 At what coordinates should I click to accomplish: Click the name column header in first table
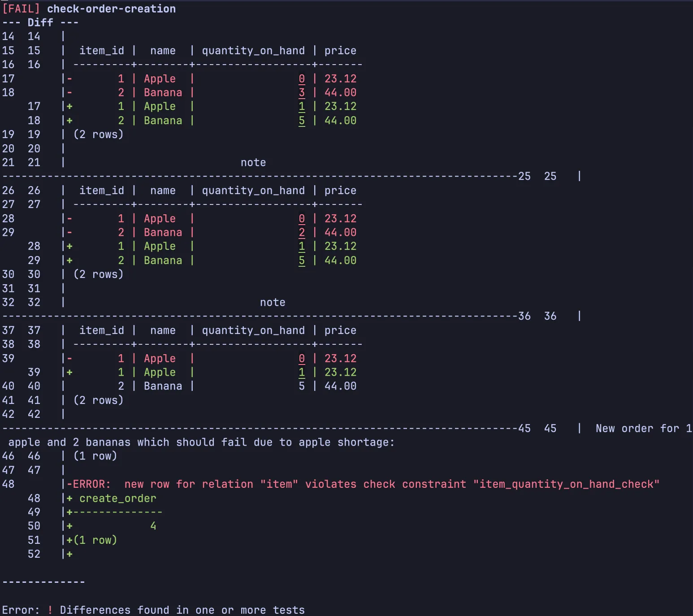[162, 50]
